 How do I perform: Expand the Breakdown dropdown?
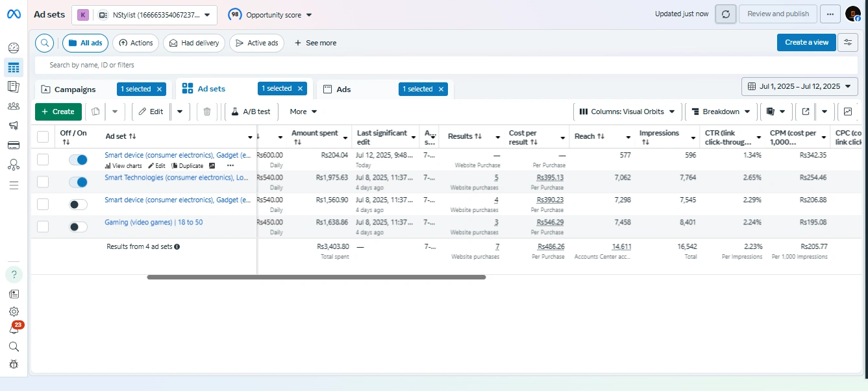[721, 112]
